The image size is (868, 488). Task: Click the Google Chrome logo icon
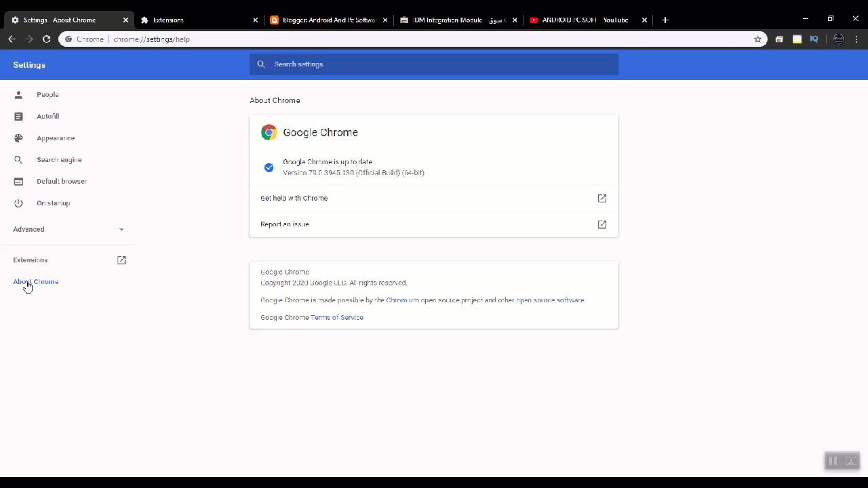(269, 133)
